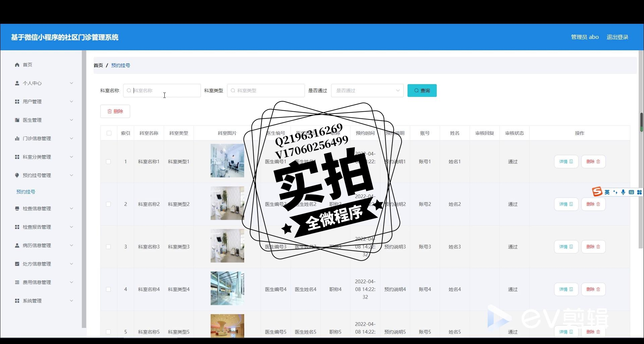Expand the 检查信息管理 menu chevron
644x344 pixels.
coord(71,209)
